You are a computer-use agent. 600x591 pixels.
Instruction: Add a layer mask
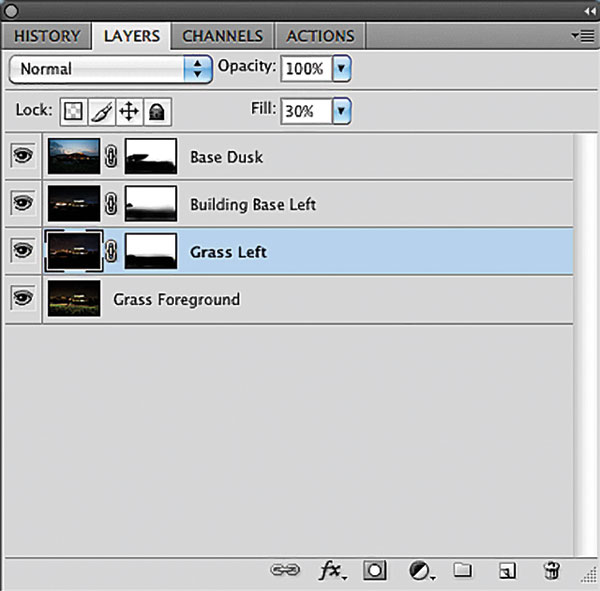(375, 570)
